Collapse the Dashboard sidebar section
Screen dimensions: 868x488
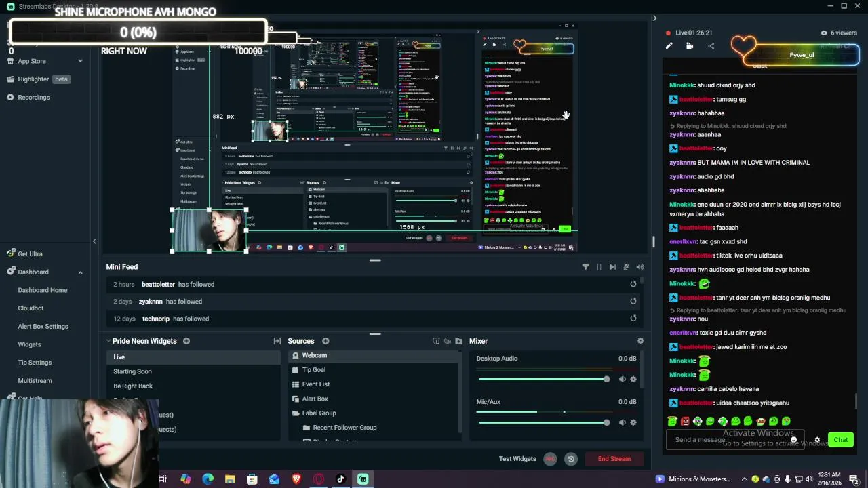[x=80, y=272]
